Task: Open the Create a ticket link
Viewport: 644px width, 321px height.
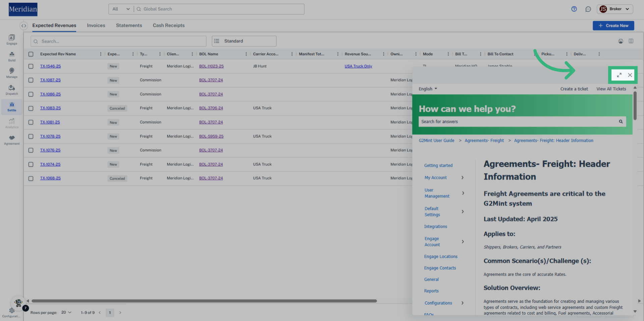Action: [x=574, y=89]
